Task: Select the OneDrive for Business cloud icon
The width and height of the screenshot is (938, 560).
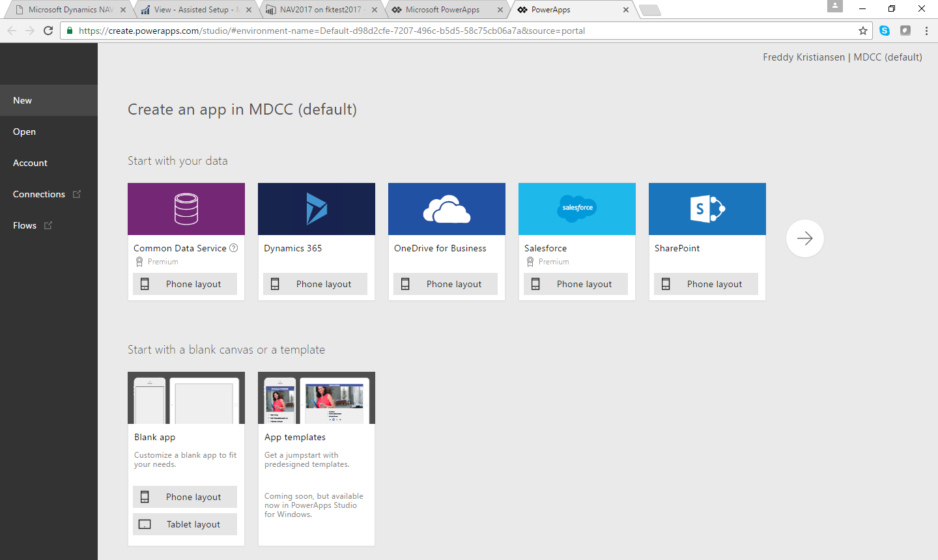Action: [447, 209]
